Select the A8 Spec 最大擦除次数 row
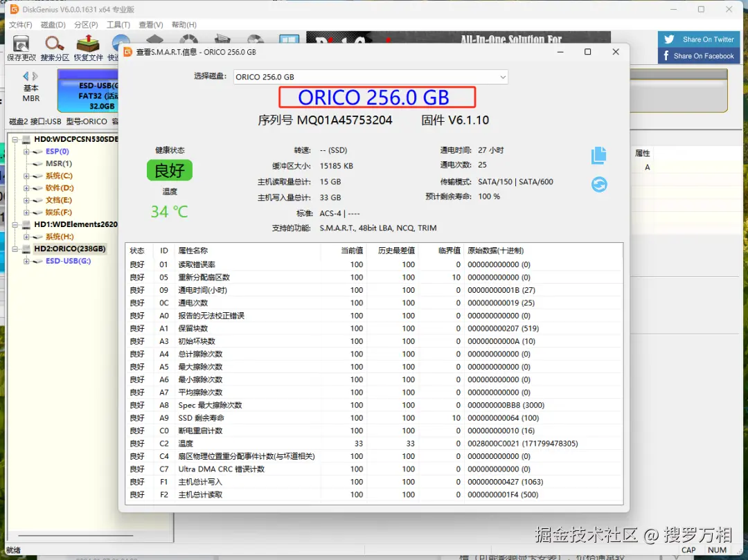 [x=374, y=405]
